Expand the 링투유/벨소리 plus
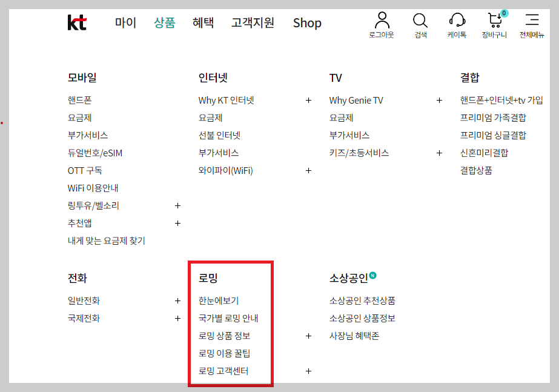Image resolution: width=559 pixels, height=392 pixels. point(177,206)
